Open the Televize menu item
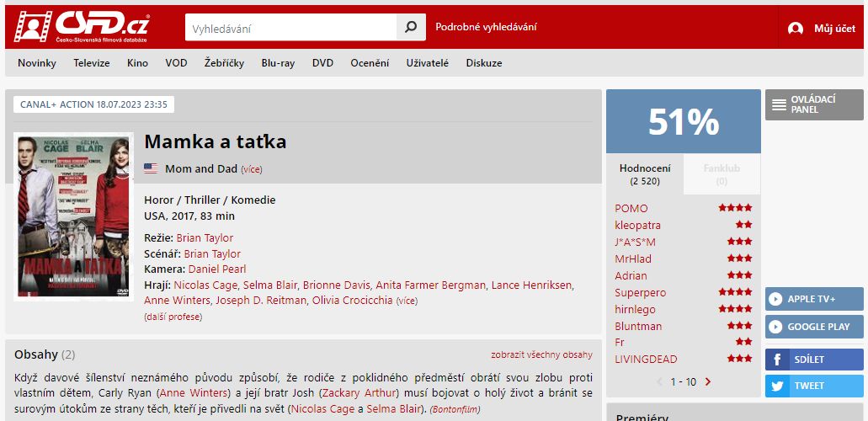The height and width of the screenshot is (421, 868). coord(92,63)
